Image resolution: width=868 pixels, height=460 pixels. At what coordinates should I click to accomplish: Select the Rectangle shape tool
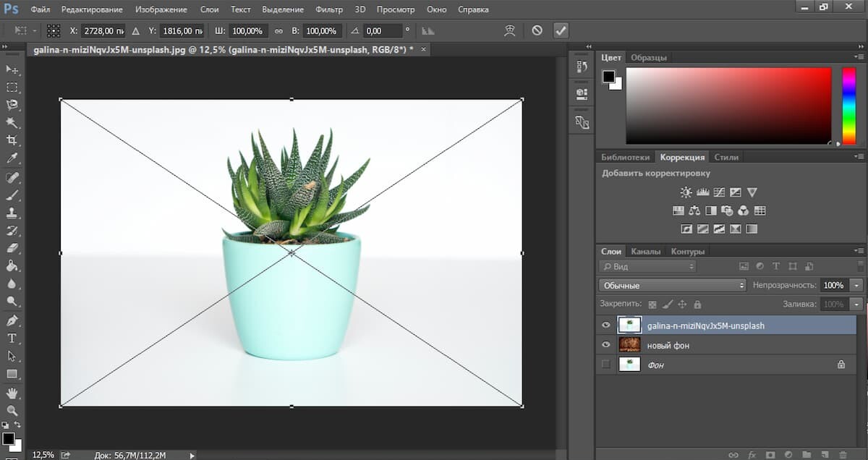pyautogui.click(x=12, y=374)
